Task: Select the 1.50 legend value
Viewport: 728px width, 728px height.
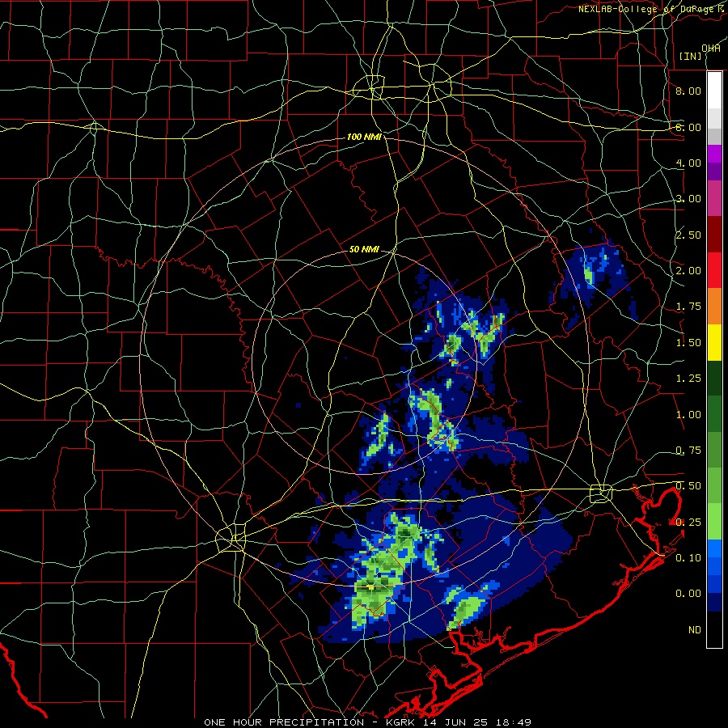Action: [x=688, y=343]
